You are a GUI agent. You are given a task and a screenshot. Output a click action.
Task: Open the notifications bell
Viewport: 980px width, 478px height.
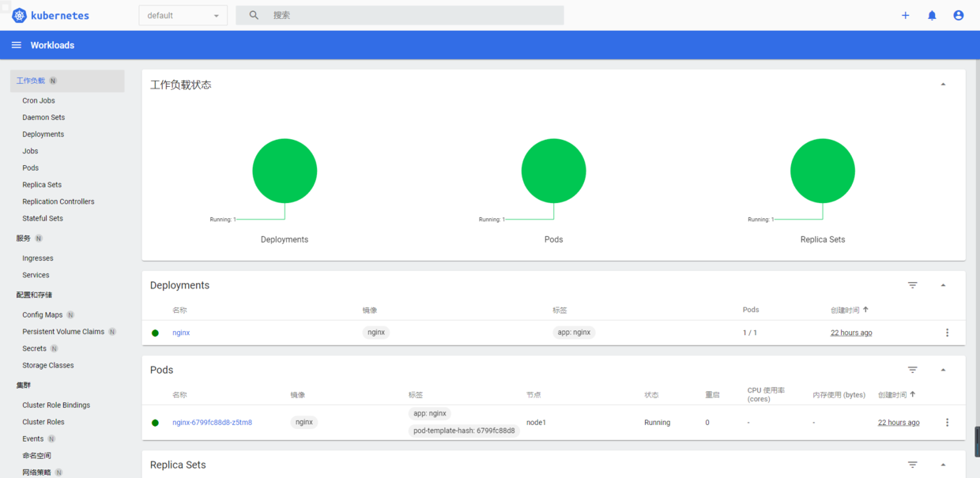tap(931, 15)
